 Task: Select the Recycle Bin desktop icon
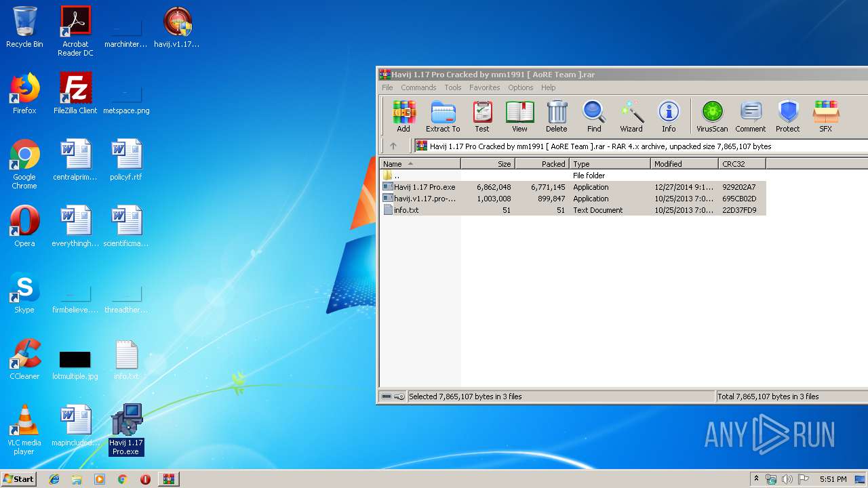24,28
